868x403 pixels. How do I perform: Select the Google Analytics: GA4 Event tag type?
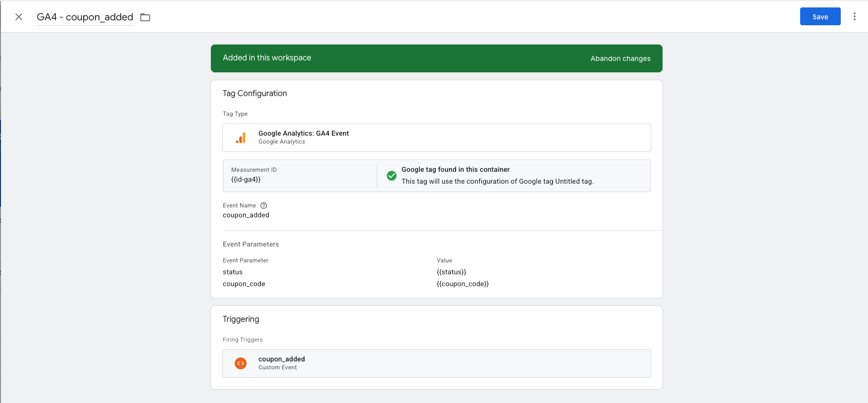(304, 133)
